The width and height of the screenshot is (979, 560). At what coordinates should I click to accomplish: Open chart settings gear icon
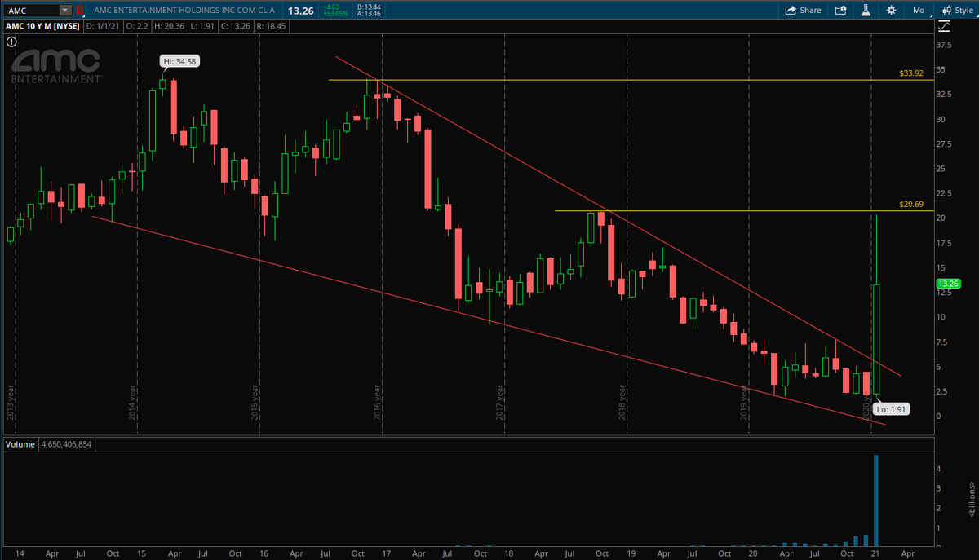[890, 10]
